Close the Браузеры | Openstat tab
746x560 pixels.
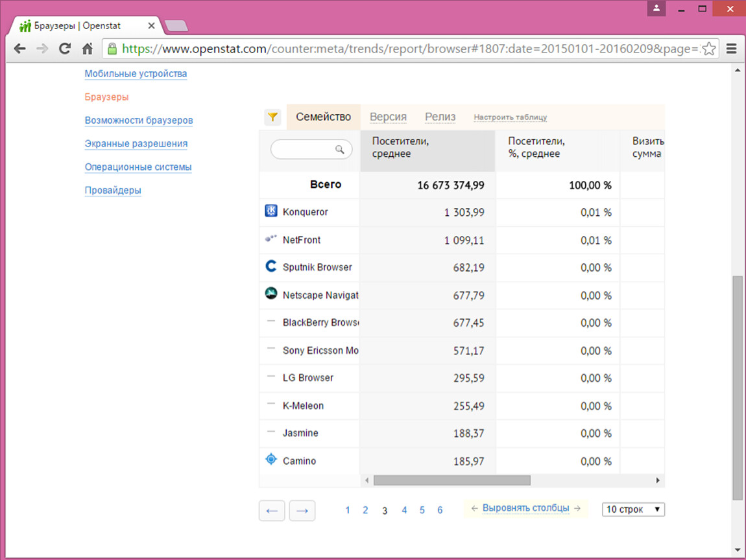tap(151, 26)
